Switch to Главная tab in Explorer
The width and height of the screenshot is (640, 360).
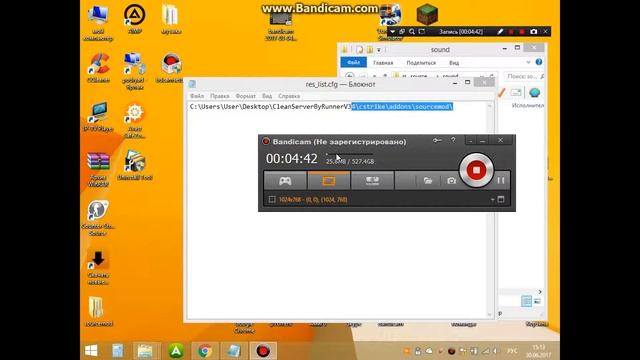(x=383, y=63)
